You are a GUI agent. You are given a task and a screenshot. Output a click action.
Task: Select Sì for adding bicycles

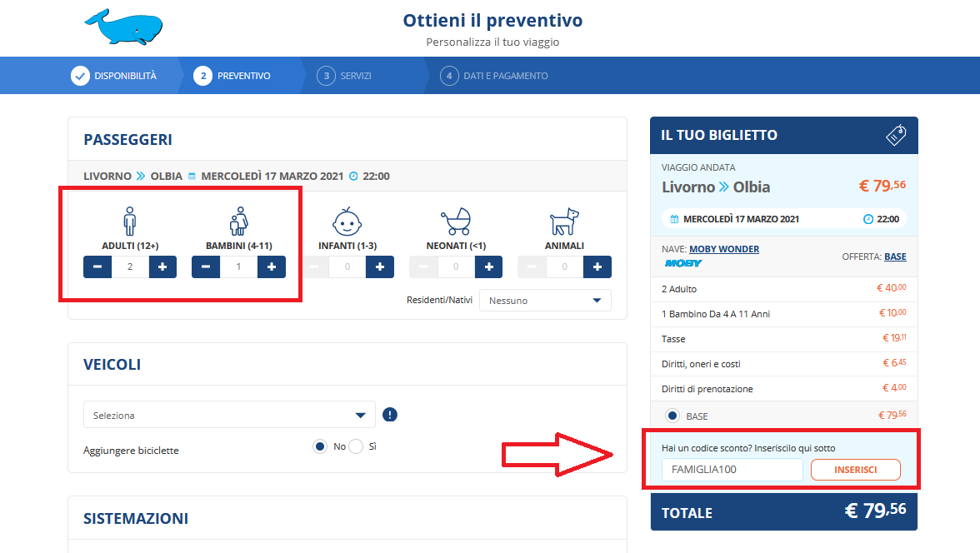(x=356, y=446)
